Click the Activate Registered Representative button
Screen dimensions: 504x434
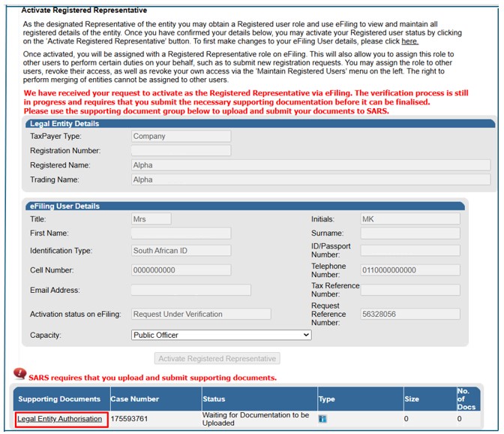217,358
